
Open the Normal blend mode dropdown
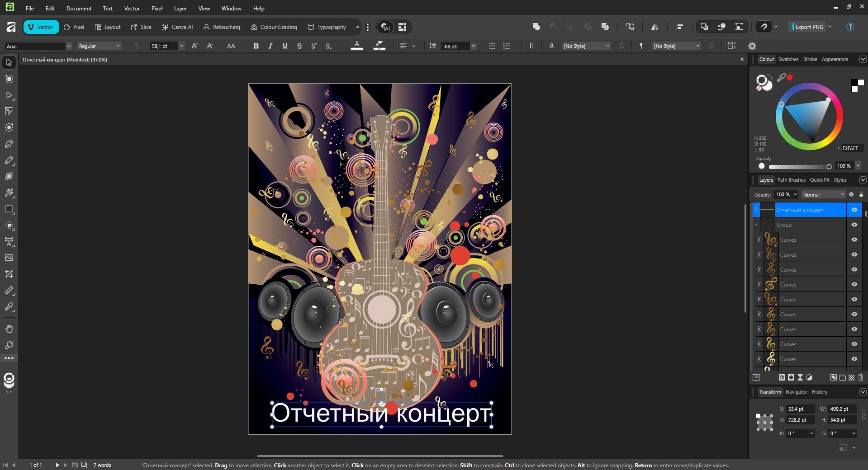823,195
